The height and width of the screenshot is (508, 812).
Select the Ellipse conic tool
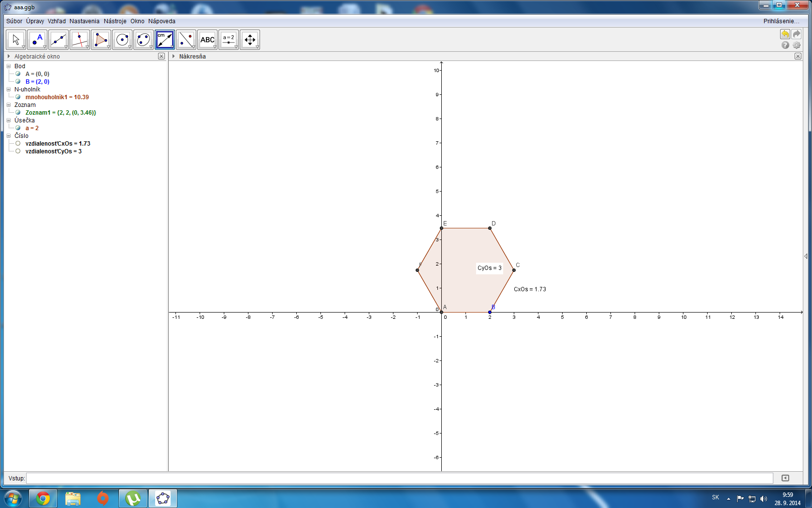[x=144, y=40]
